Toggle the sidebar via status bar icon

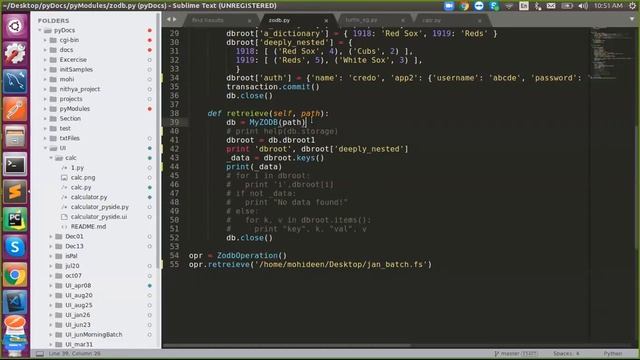click(40, 353)
